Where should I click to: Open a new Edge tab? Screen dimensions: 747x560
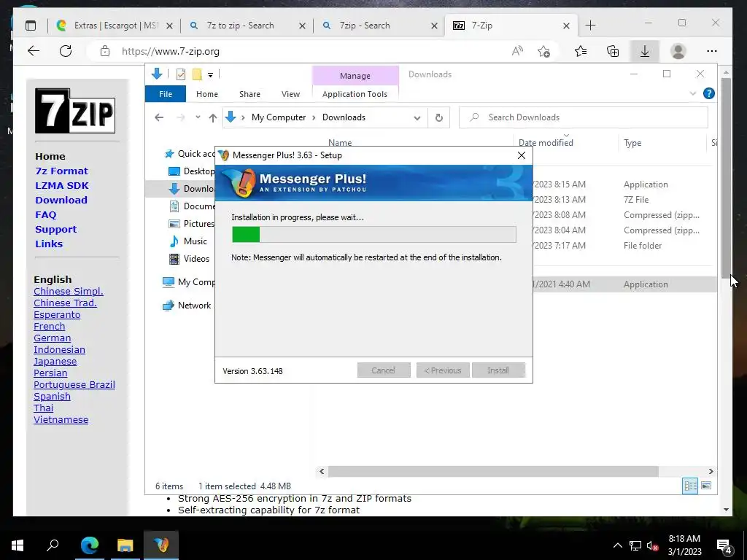coord(590,26)
